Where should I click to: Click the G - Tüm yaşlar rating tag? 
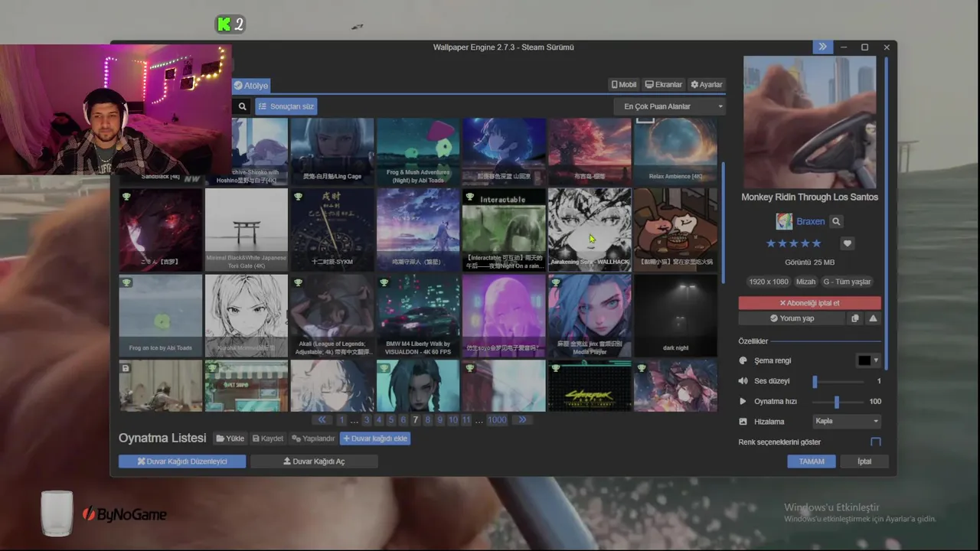847,282
